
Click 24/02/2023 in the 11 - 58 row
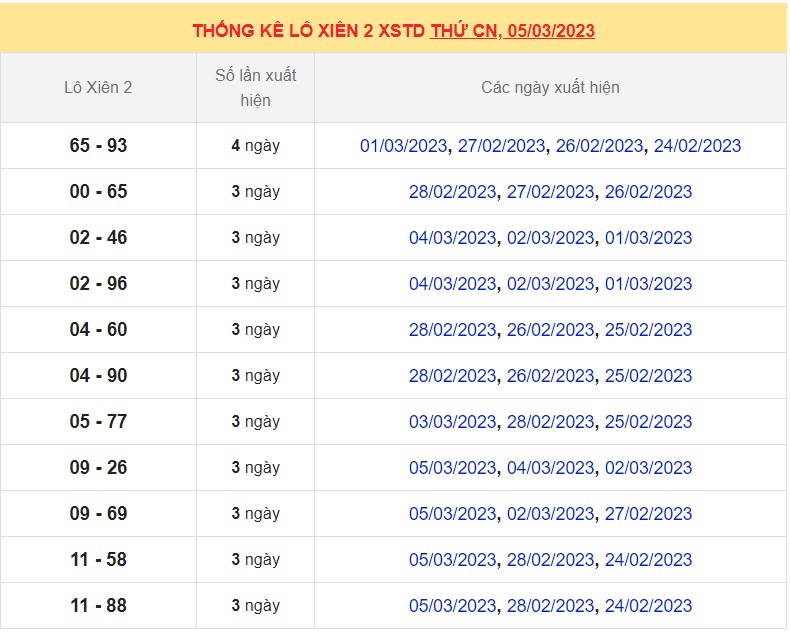pos(648,560)
